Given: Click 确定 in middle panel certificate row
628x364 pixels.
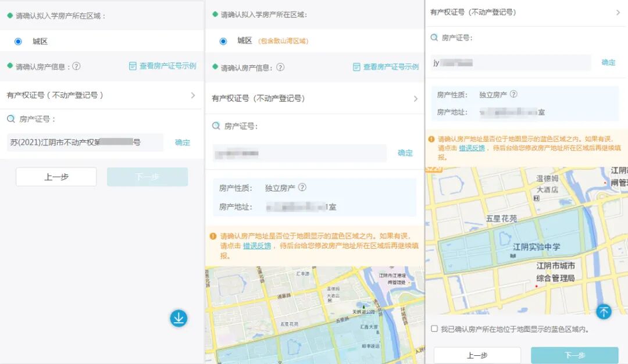Looking at the screenshot, I should 405,153.
